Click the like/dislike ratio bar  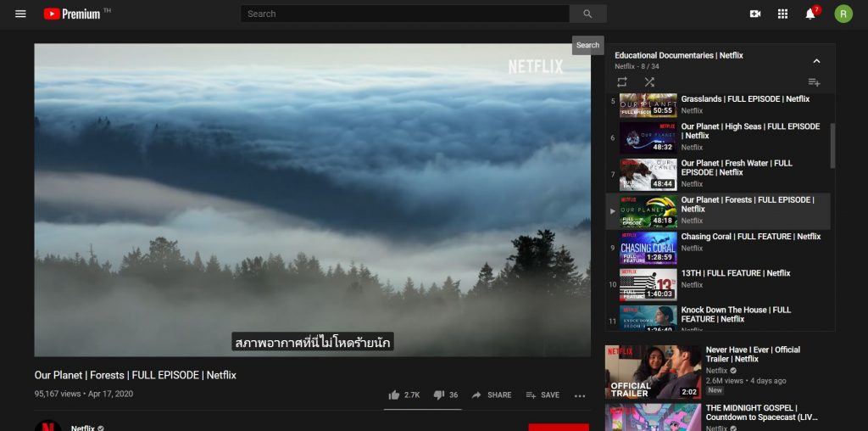point(423,410)
